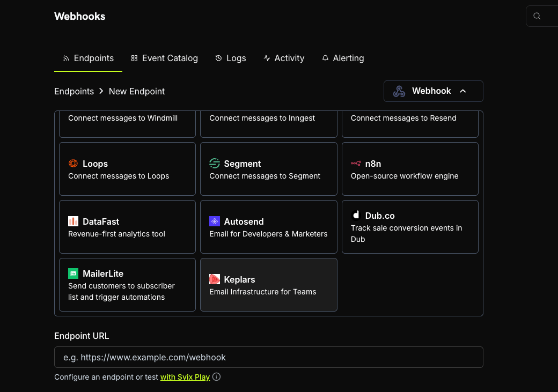Click the 'Endpoint URL' field label
Viewport: 558px width, 392px height.
82,336
